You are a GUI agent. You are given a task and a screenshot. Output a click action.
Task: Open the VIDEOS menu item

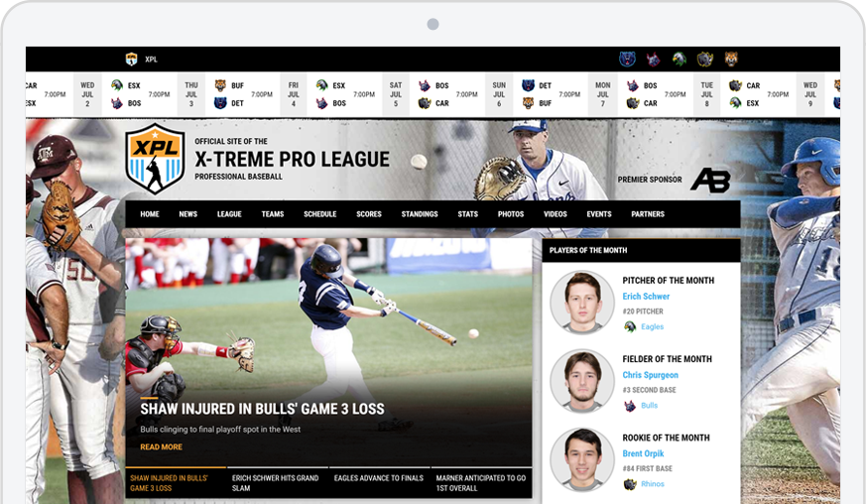[556, 214]
